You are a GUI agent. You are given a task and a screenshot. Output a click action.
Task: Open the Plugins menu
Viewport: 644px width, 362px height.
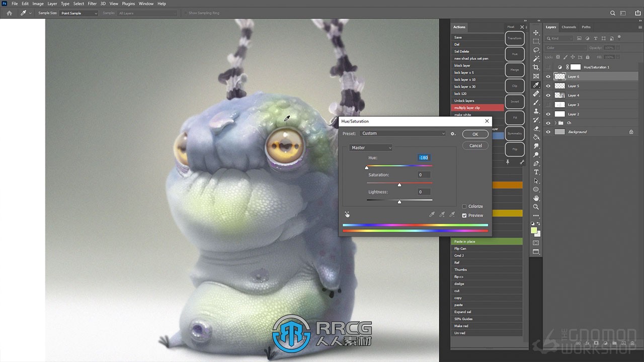tap(128, 4)
